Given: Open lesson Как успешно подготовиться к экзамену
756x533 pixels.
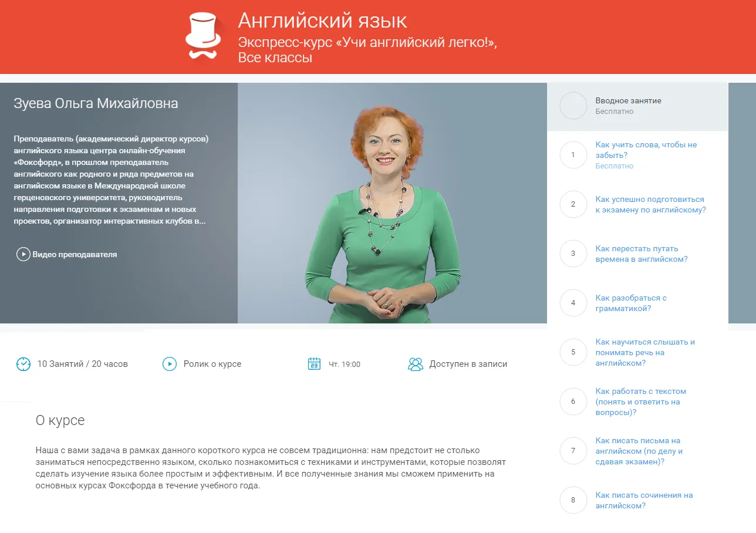Looking at the screenshot, I should (x=650, y=204).
